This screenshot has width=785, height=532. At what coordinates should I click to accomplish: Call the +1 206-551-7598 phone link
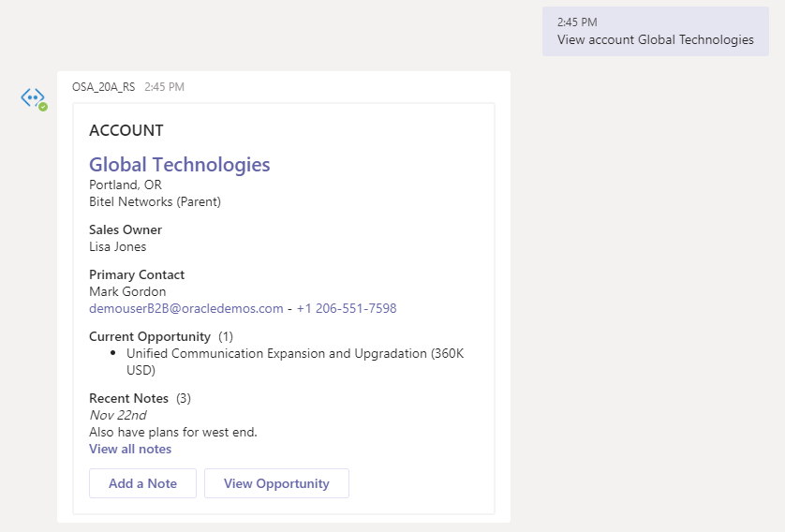click(x=347, y=308)
